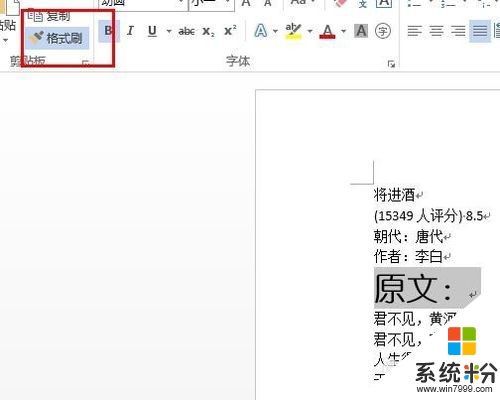This screenshot has width=500, height=400.
Task: Center align text
Action: [x=436, y=31]
